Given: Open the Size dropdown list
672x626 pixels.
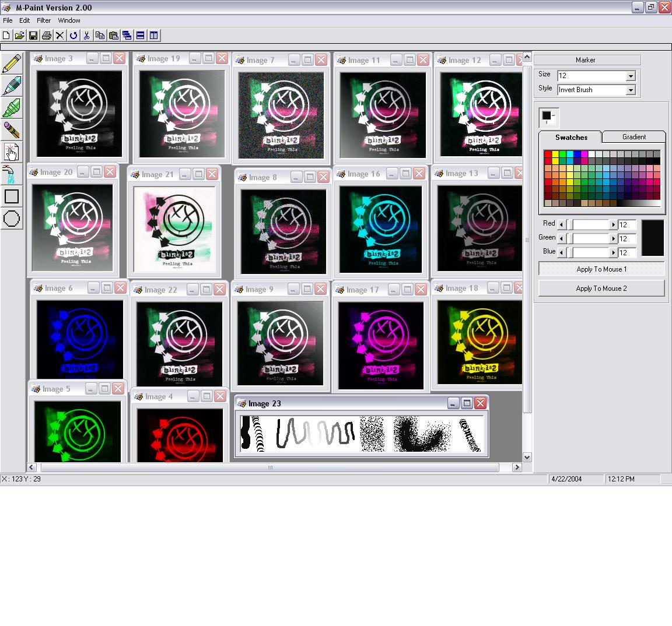Looking at the screenshot, I should [630, 76].
